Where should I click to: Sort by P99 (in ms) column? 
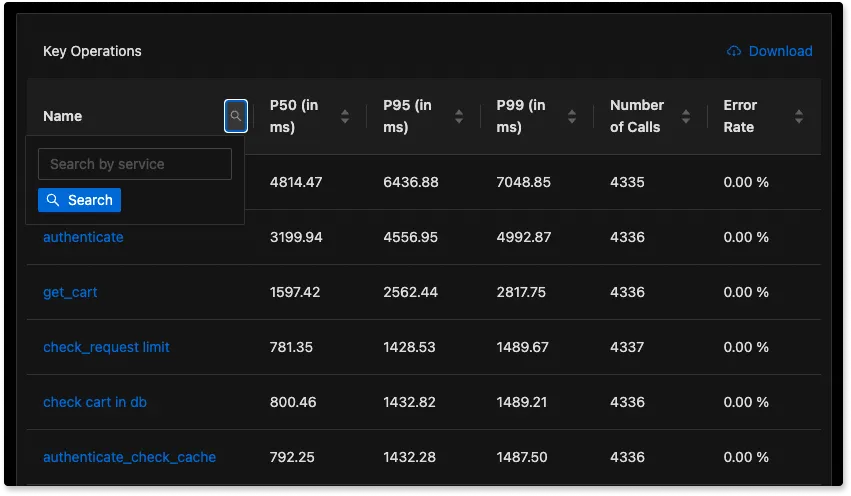point(572,116)
